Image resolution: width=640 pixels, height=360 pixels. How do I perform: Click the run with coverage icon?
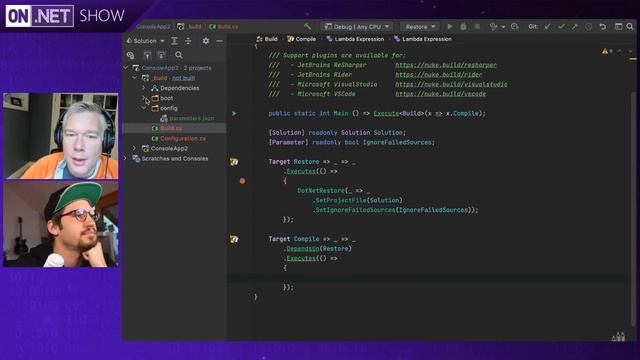coord(493,27)
